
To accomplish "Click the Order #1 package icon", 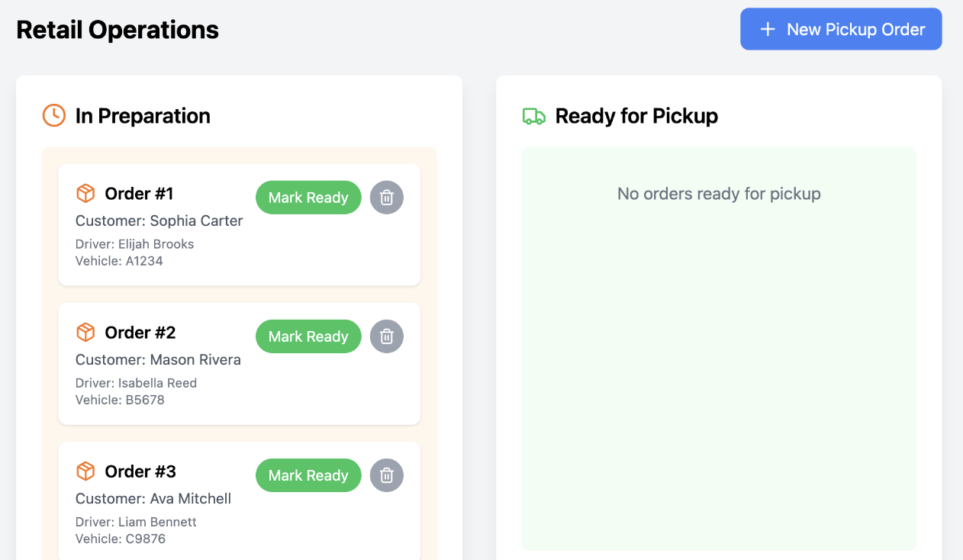I will tap(85, 194).
